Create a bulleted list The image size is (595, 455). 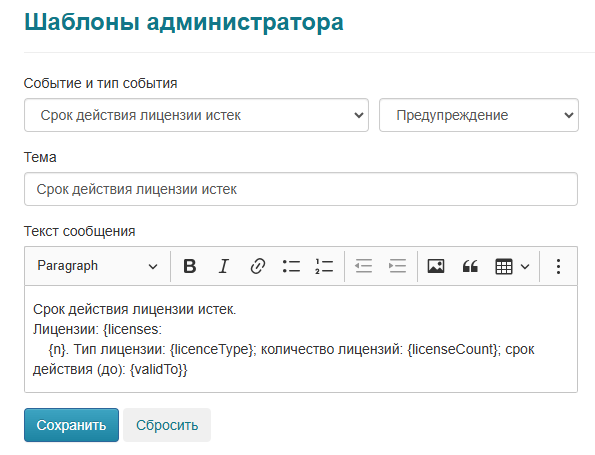(291, 266)
